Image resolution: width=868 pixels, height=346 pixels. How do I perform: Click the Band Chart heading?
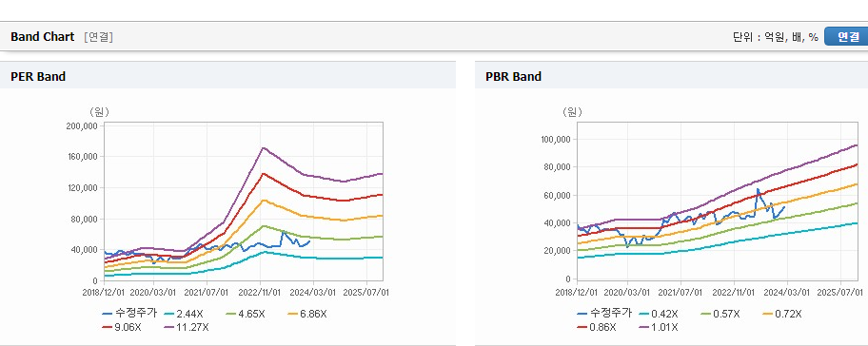[42, 36]
